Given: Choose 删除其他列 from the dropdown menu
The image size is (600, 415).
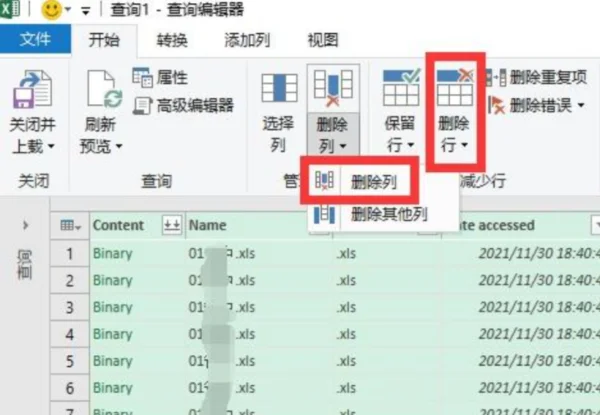Looking at the screenshot, I should pos(389,215).
